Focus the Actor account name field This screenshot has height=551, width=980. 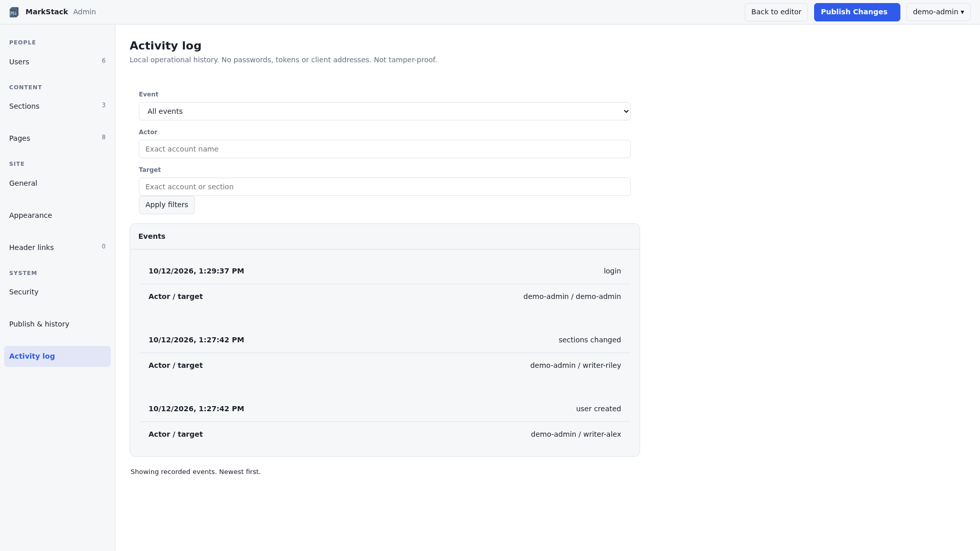[385, 149]
